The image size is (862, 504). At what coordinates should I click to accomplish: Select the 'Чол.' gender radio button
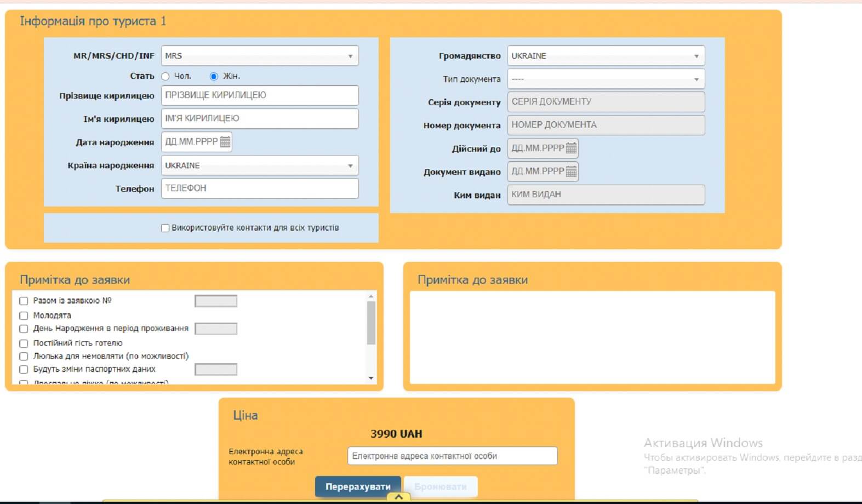(x=165, y=77)
